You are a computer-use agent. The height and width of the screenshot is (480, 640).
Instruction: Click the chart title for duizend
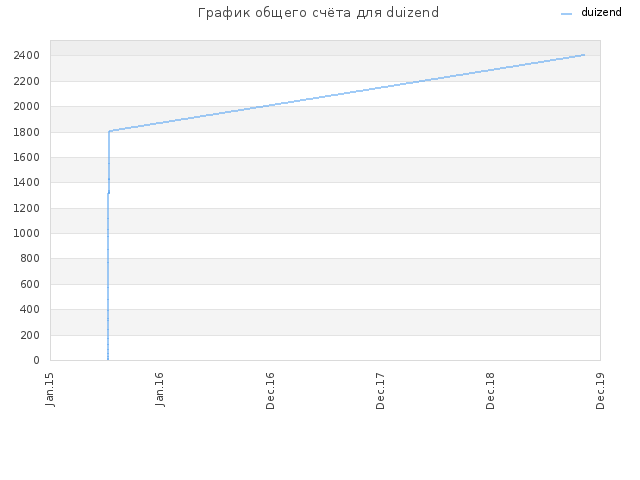pos(318,13)
